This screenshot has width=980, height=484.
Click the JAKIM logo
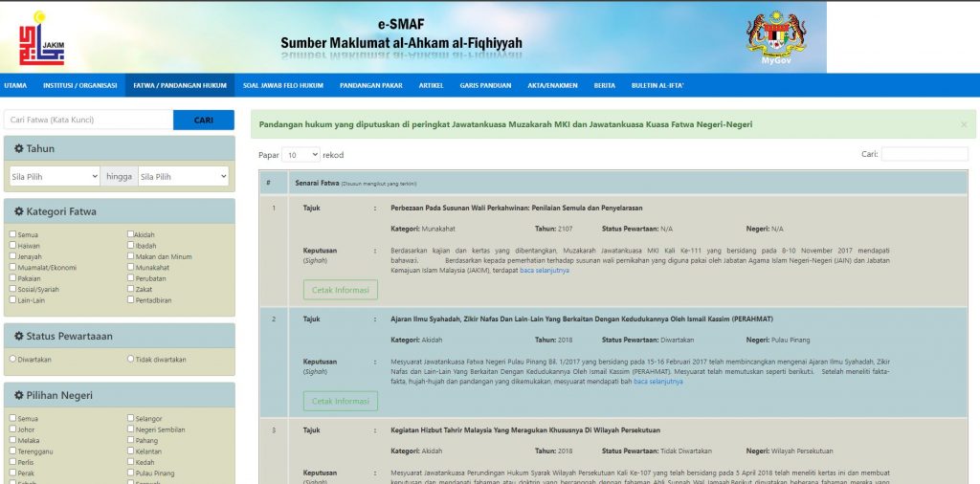click(x=41, y=38)
